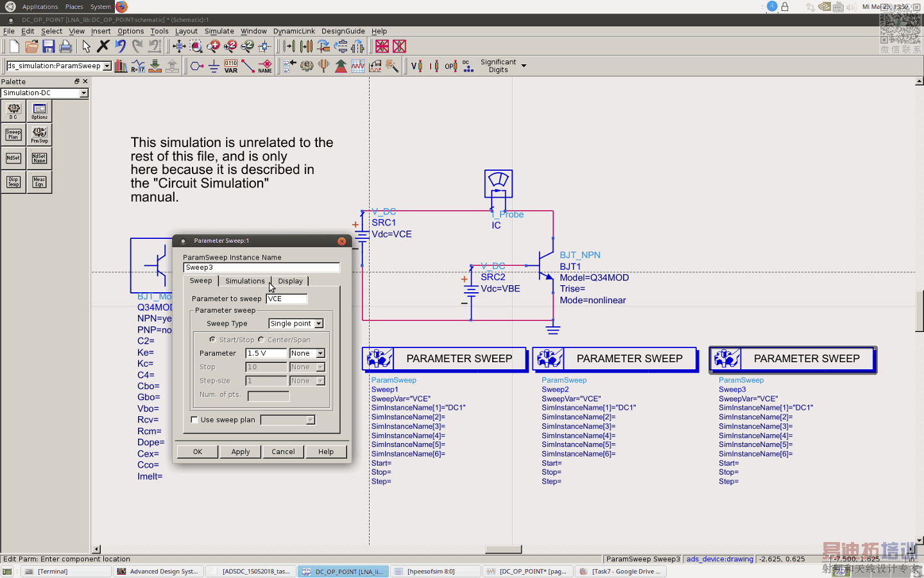The width and height of the screenshot is (924, 578).
Task: Enable the Use sweep plan checkbox
Action: (x=194, y=420)
